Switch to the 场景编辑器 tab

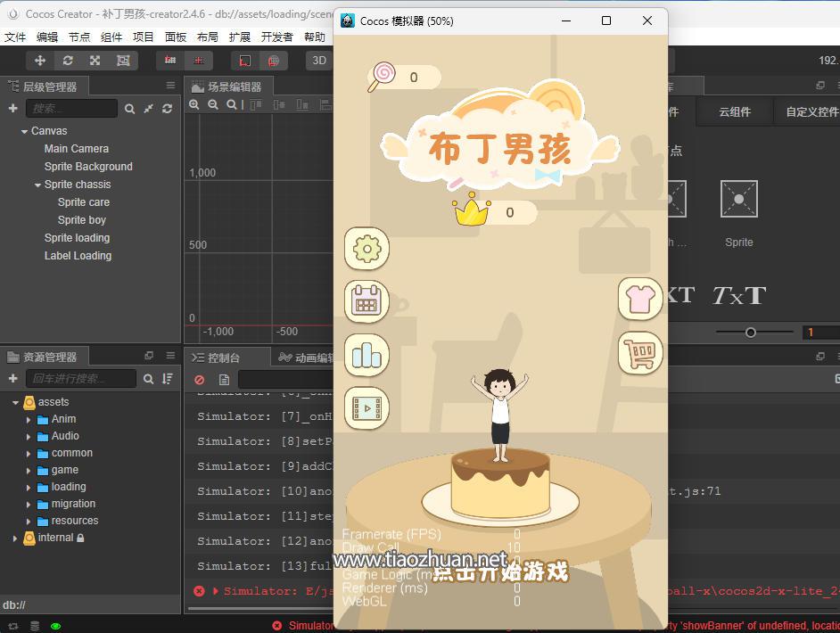pos(229,86)
